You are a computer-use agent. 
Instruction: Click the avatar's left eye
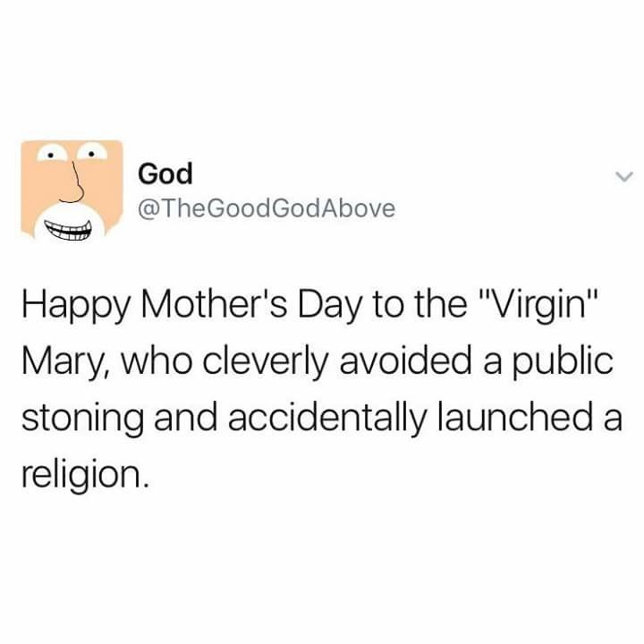click(51, 153)
